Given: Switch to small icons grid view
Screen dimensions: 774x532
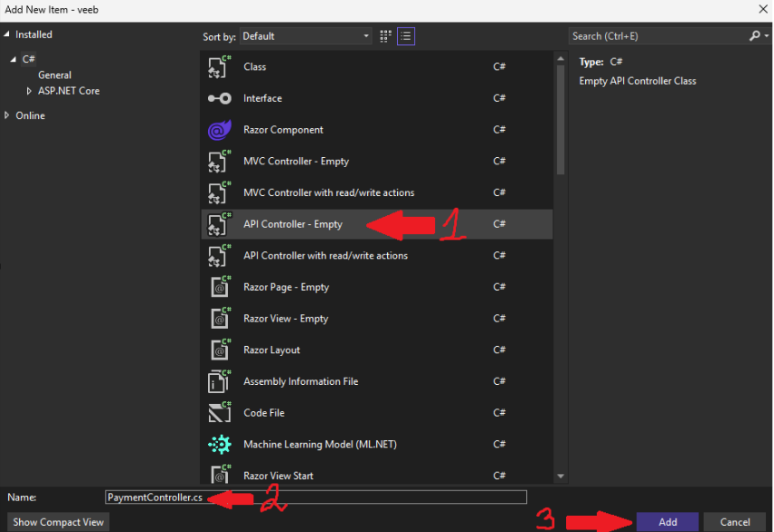Looking at the screenshot, I should [386, 36].
